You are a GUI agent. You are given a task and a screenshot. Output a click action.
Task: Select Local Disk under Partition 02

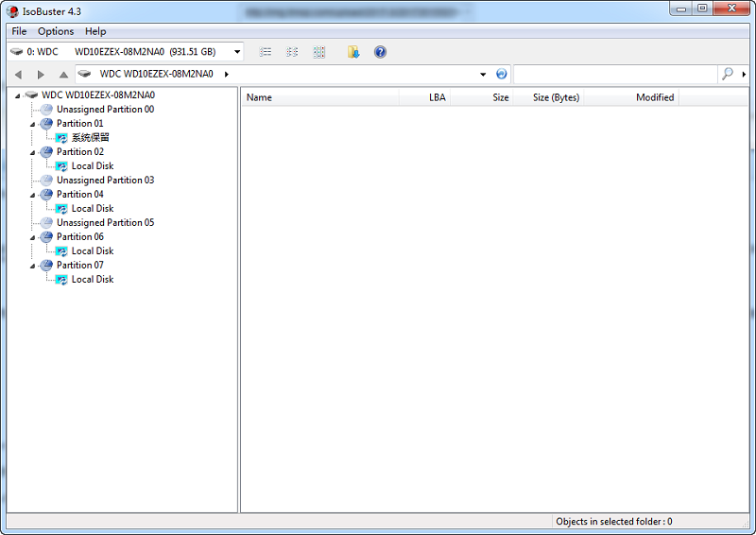click(93, 166)
